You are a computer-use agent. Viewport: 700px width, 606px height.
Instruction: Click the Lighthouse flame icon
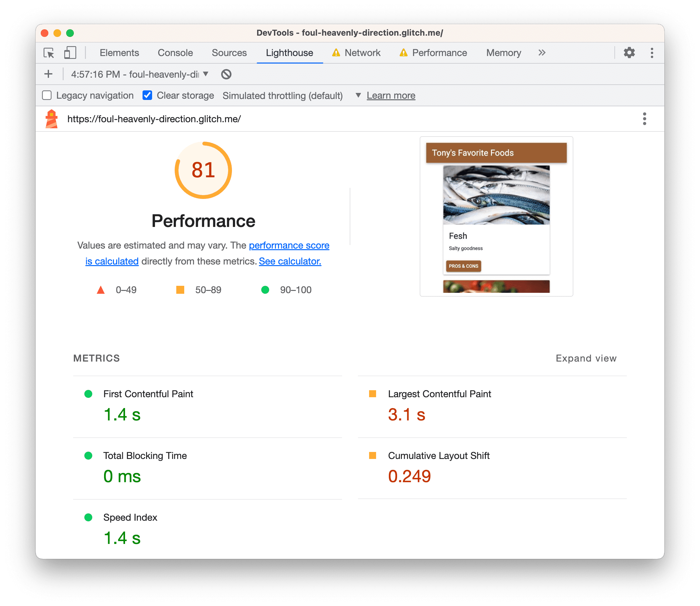click(x=53, y=118)
